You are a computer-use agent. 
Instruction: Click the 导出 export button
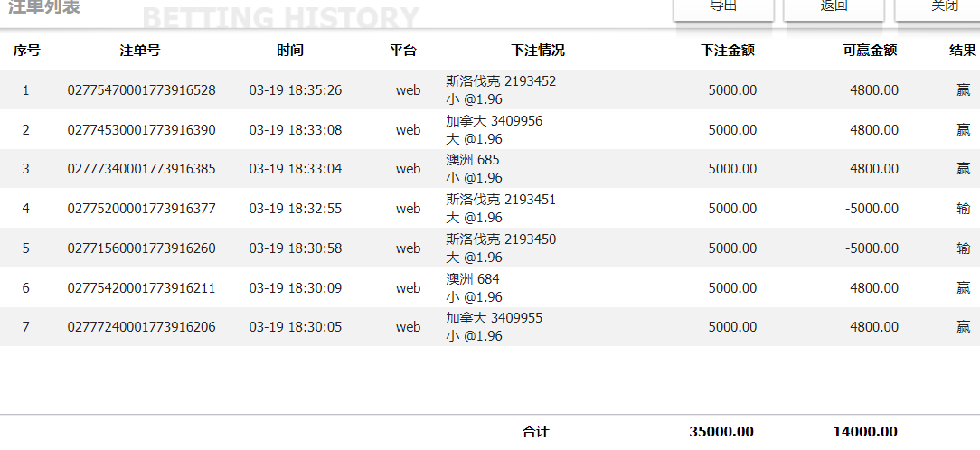click(x=723, y=8)
